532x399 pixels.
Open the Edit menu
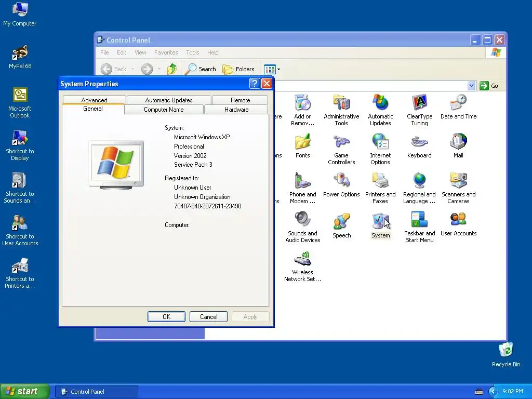click(x=122, y=52)
